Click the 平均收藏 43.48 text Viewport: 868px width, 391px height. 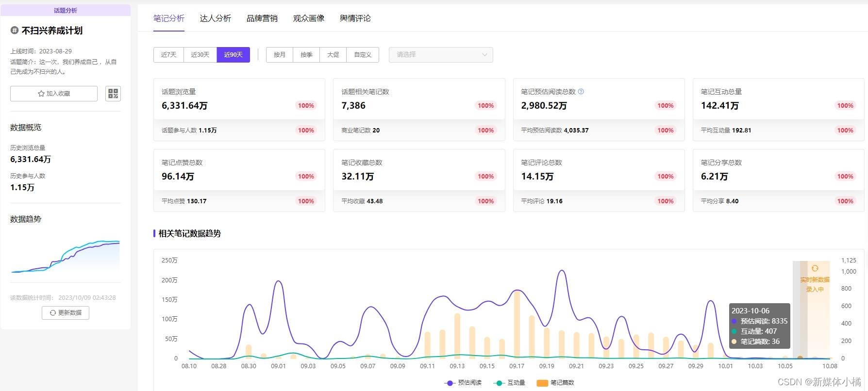tap(362, 201)
